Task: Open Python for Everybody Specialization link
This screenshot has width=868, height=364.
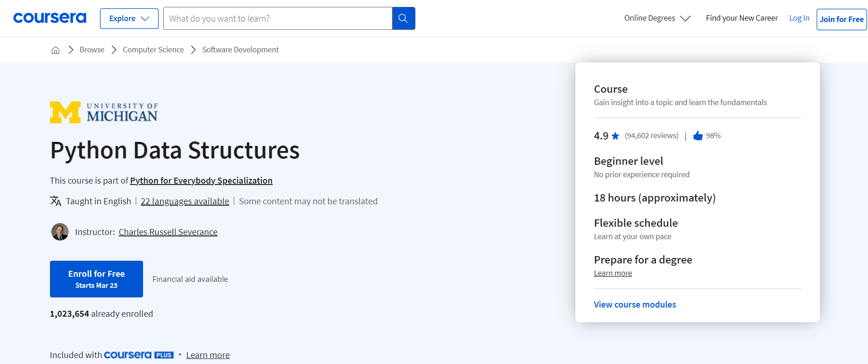Action: [201, 180]
